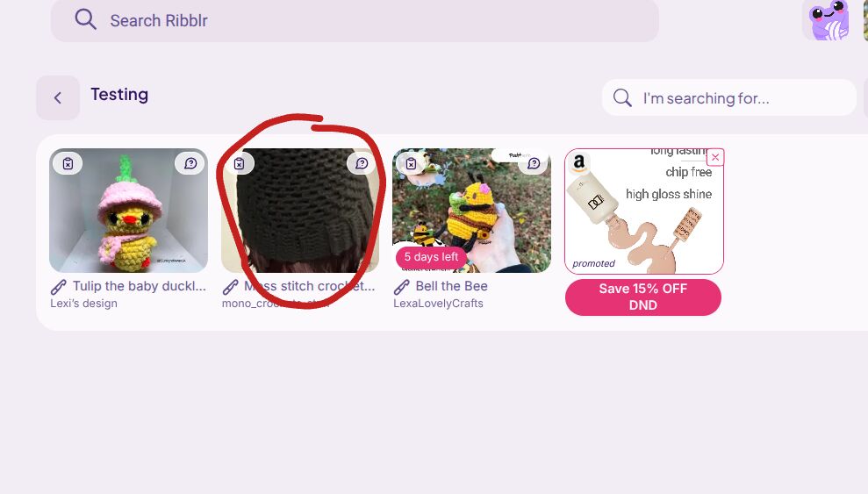The height and width of the screenshot is (494, 868).
Task: Open the Tulip the baby duckling title link
Action: click(x=139, y=286)
